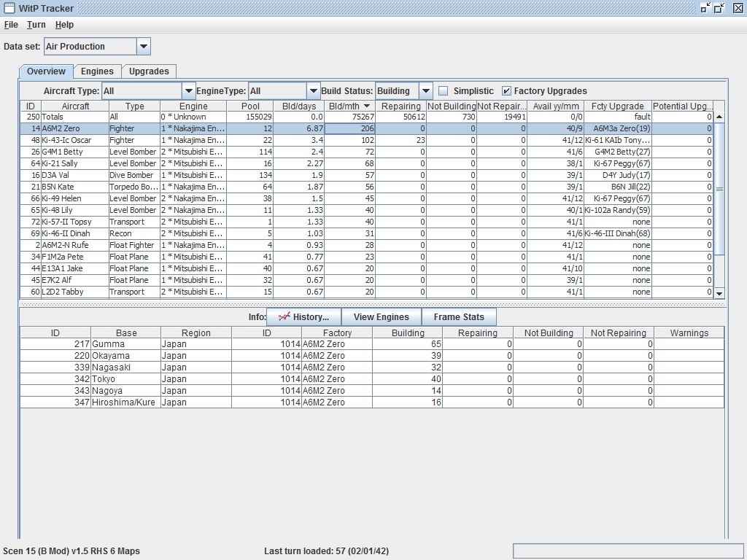This screenshot has height=560, width=747.
Task: Select the Nagoya factory row
Action: click(372, 391)
